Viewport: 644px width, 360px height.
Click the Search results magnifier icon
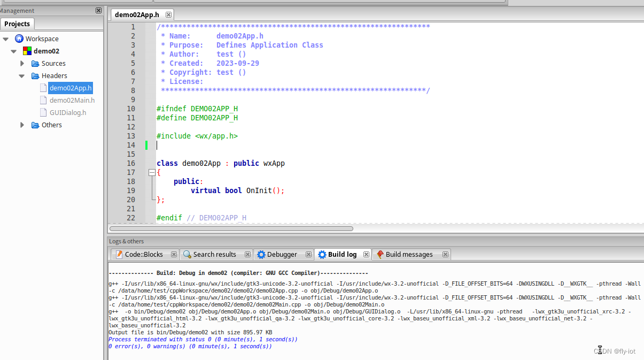(x=187, y=254)
